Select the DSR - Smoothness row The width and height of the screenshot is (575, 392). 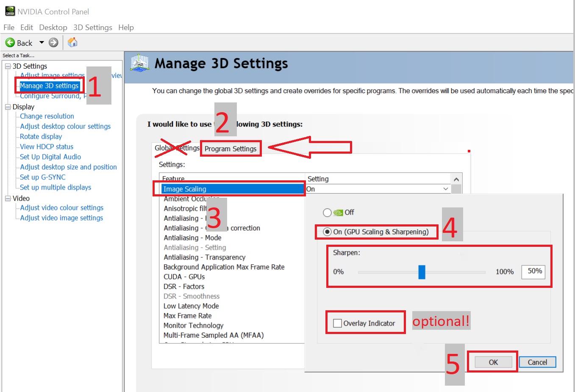click(192, 296)
